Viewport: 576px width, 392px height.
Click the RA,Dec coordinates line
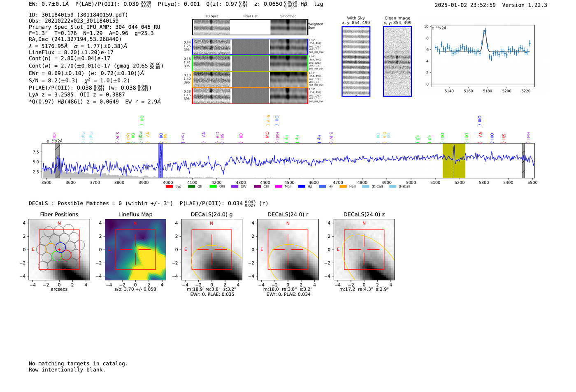(75, 39)
